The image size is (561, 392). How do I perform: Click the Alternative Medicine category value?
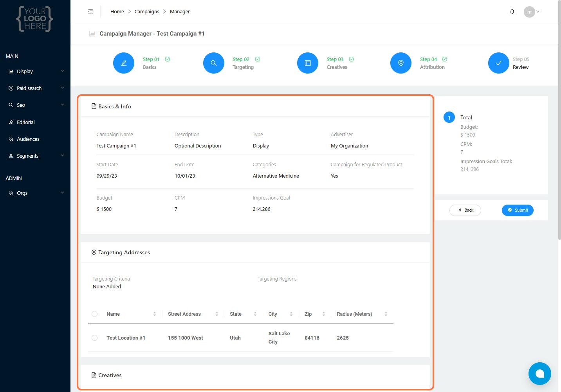tap(276, 176)
